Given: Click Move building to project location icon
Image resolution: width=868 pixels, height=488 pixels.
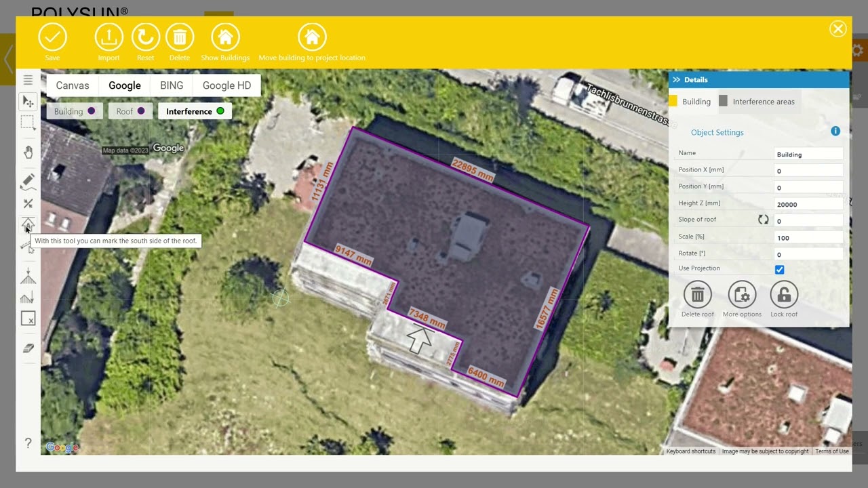Looking at the screenshot, I should click(x=312, y=37).
